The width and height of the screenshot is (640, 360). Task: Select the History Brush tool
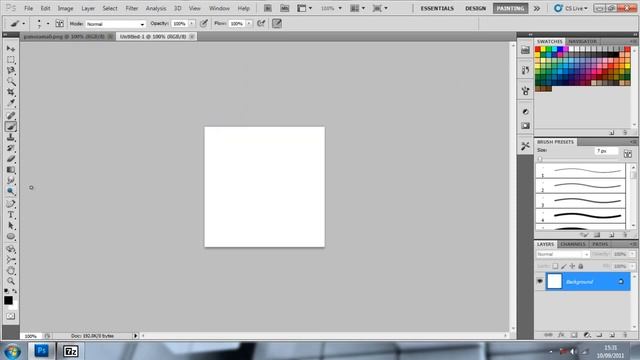point(11,148)
